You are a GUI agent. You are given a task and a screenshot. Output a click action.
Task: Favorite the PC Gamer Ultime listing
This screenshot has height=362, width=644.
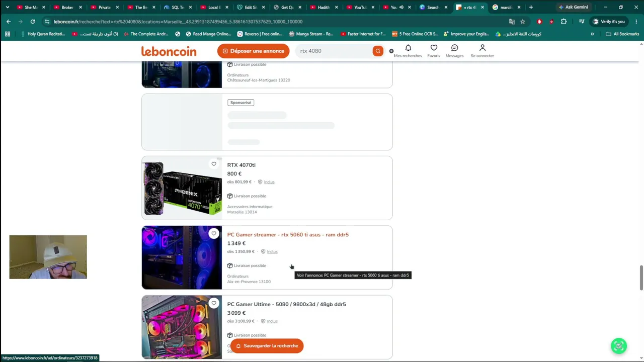[x=214, y=303]
